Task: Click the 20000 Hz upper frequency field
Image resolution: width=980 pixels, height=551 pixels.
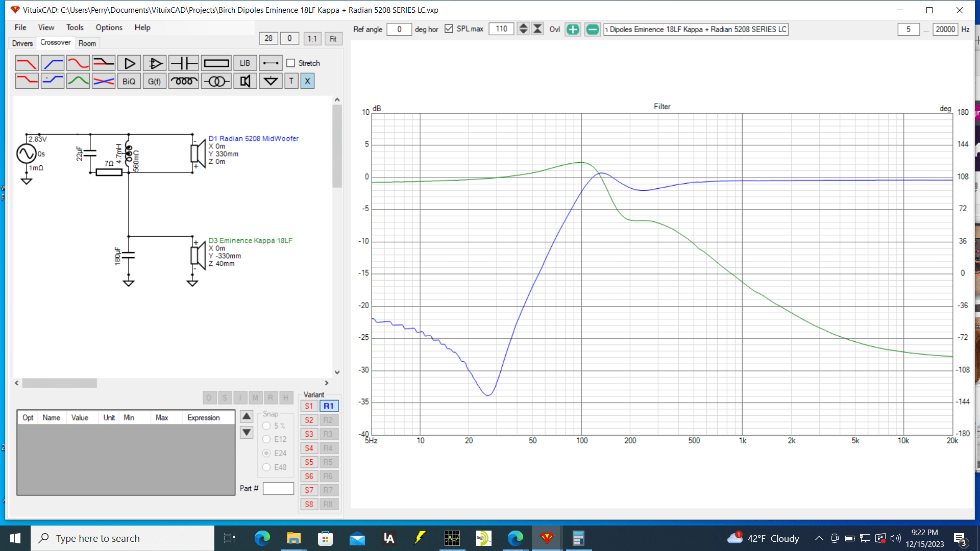Action: pyautogui.click(x=945, y=30)
